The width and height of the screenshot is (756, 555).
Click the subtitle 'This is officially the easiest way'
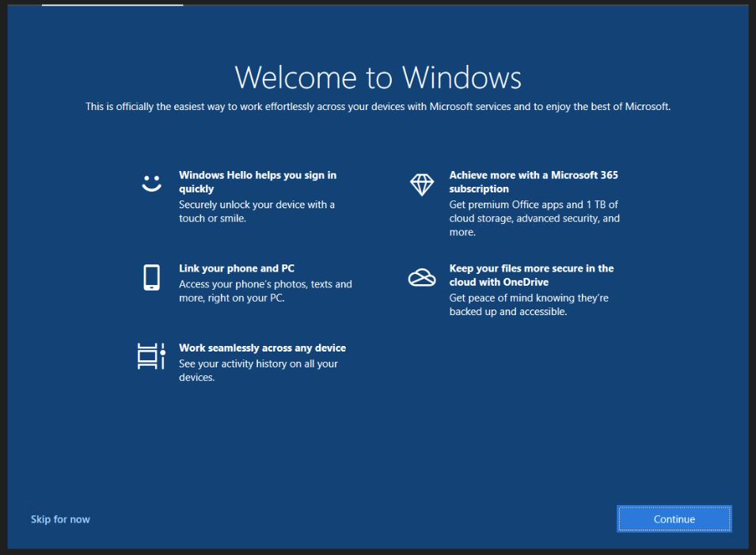click(378, 107)
